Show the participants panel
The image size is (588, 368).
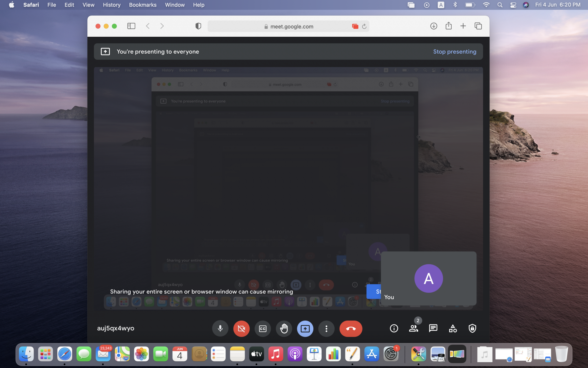[413, 328]
